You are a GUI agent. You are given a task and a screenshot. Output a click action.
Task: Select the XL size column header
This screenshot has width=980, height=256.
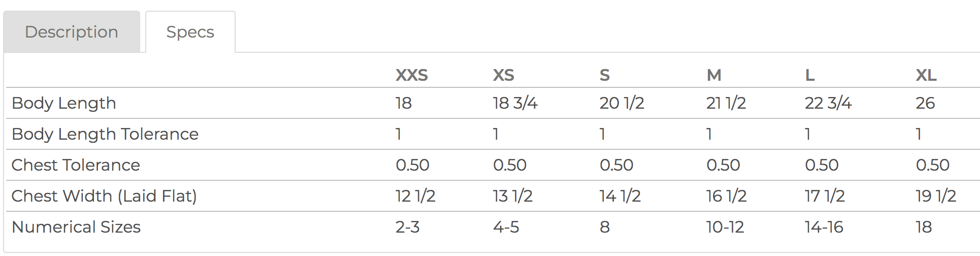pos(926,75)
